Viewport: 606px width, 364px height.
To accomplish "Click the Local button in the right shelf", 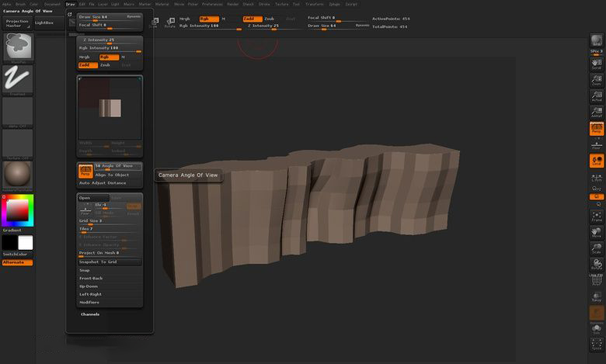I will 597,161.
